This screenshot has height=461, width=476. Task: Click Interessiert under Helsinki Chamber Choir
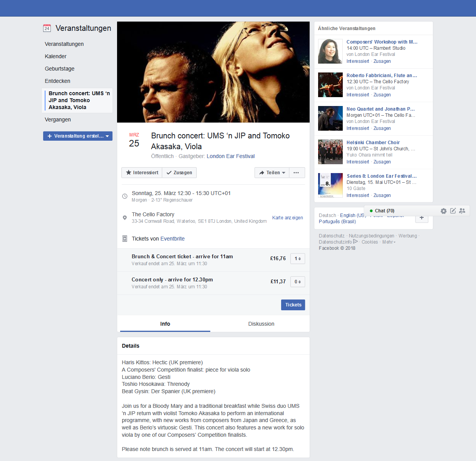[358, 162]
